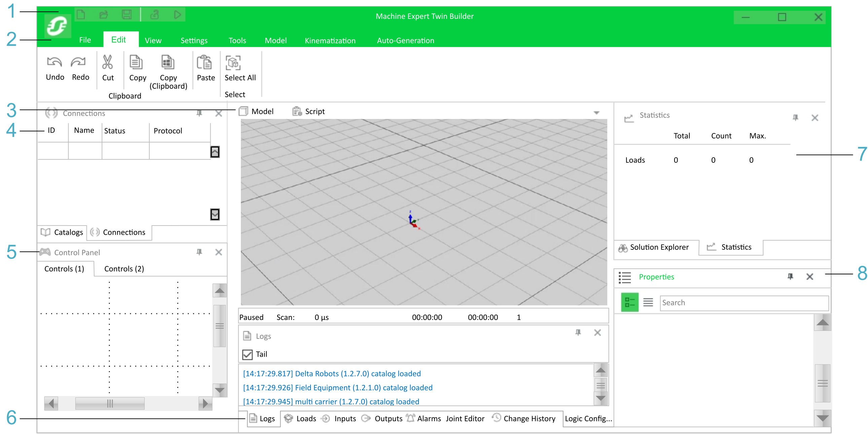Open the Settings ribbon tab
Screen dimensions: 868x434
[194, 40]
